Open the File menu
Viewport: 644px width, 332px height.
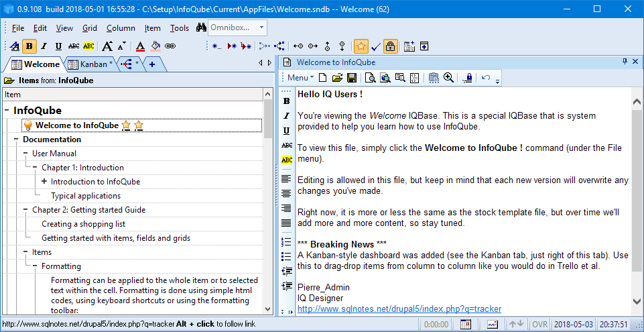coord(18,28)
